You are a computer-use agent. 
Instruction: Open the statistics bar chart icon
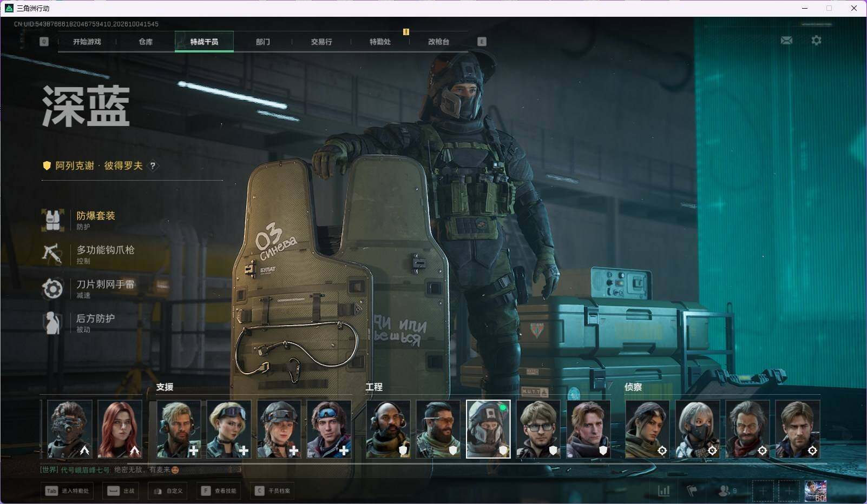point(664,490)
